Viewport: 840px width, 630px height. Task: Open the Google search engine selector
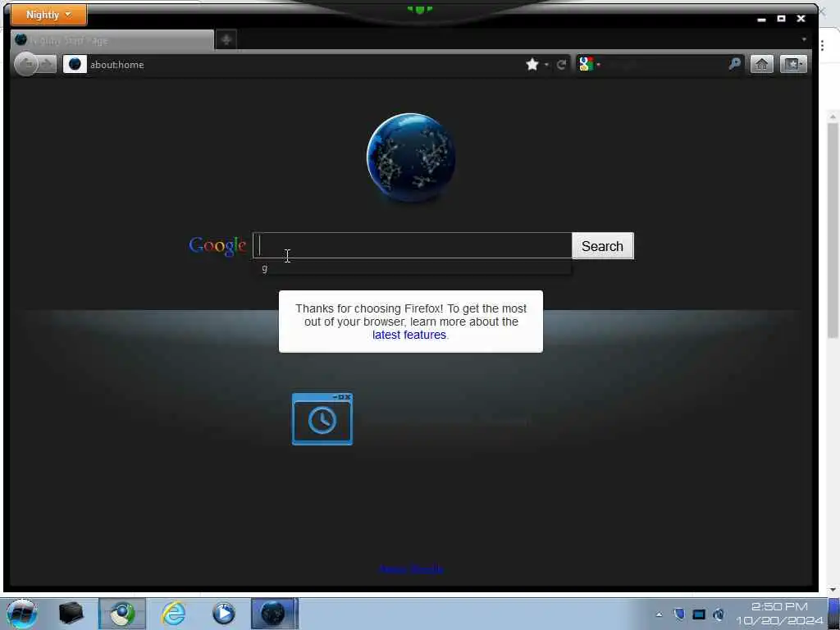(x=589, y=64)
